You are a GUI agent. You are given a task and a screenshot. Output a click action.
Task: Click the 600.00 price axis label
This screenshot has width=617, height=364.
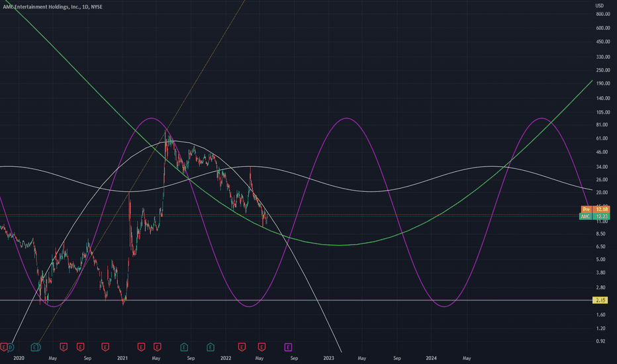pyautogui.click(x=603, y=28)
